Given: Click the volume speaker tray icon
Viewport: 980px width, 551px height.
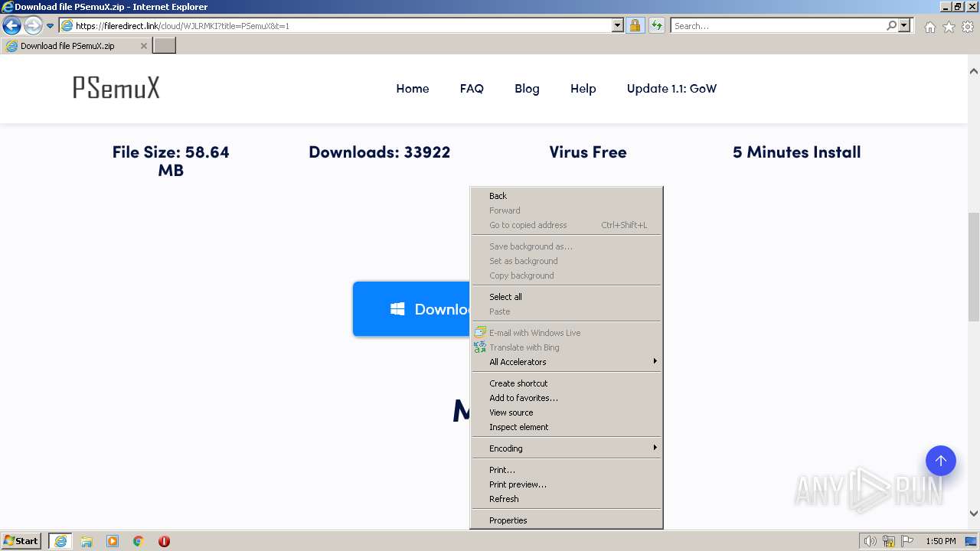Looking at the screenshot, I should (x=870, y=541).
